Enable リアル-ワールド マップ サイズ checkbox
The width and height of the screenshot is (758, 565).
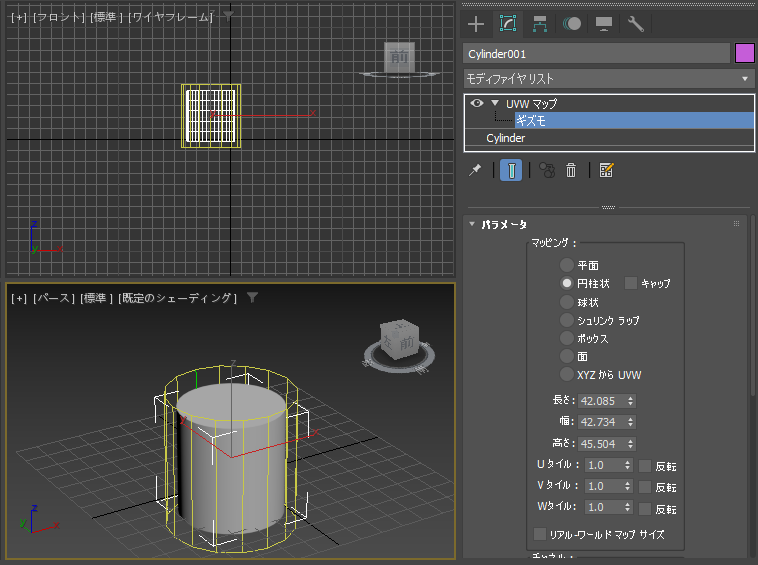point(539,534)
